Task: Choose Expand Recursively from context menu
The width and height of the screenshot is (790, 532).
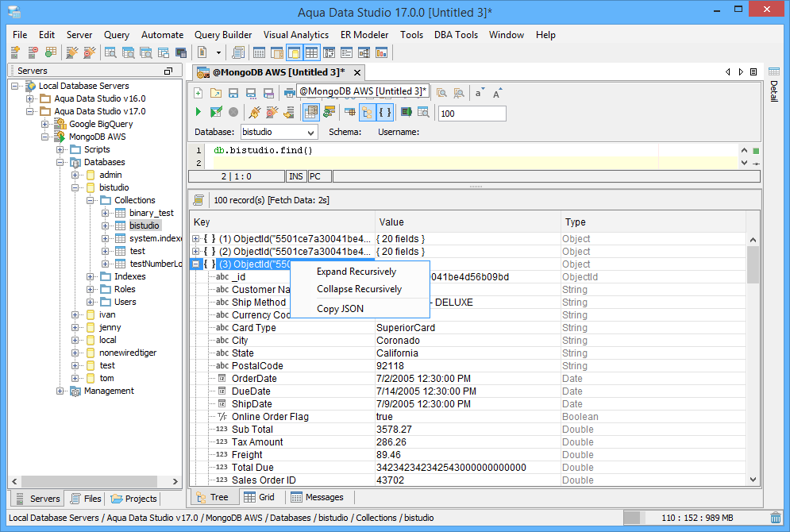Action: 360,272
